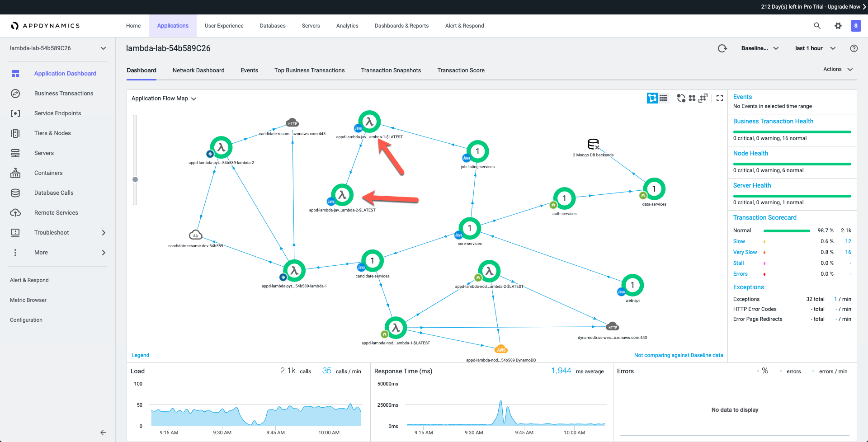
Task: Expand flow map to full screen
Action: pyautogui.click(x=720, y=98)
